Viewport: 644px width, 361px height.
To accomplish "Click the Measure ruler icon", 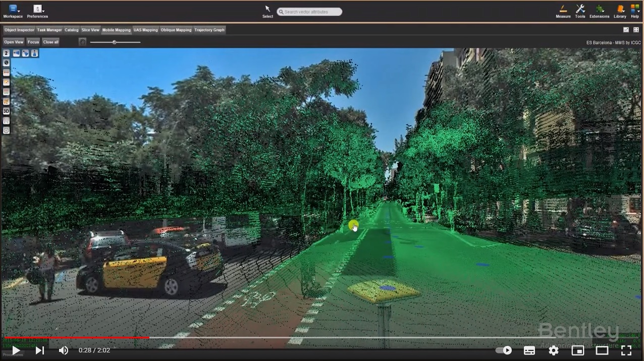I will point(563,9).
